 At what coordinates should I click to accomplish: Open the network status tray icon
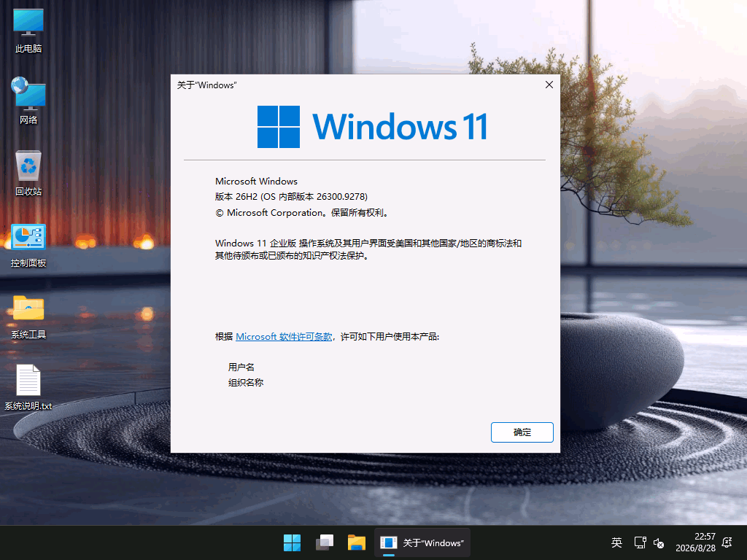coord(640,542)
